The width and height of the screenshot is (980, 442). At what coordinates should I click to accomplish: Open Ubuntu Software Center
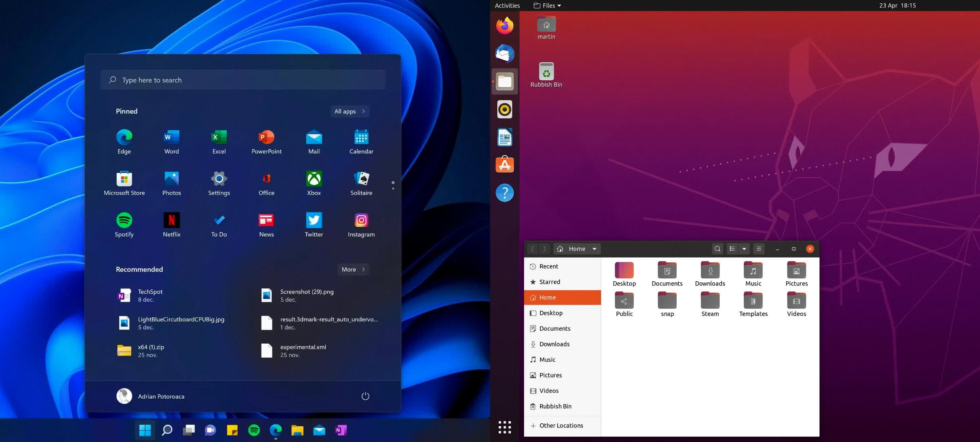(504, 164)
